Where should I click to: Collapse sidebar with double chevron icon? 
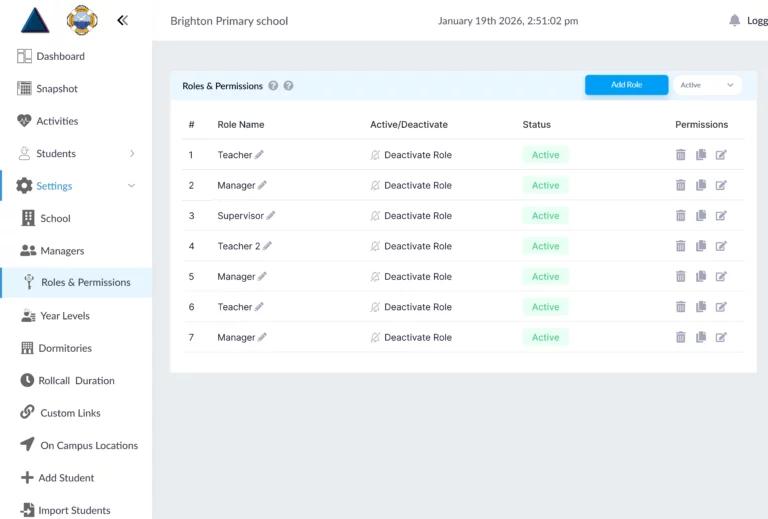tap(122, 20)
